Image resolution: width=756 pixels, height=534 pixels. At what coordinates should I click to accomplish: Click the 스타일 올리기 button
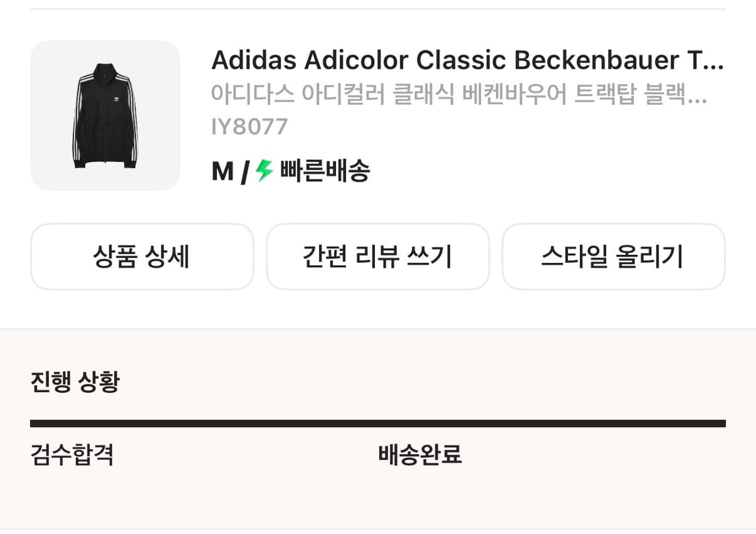click(x=614, y=257)
